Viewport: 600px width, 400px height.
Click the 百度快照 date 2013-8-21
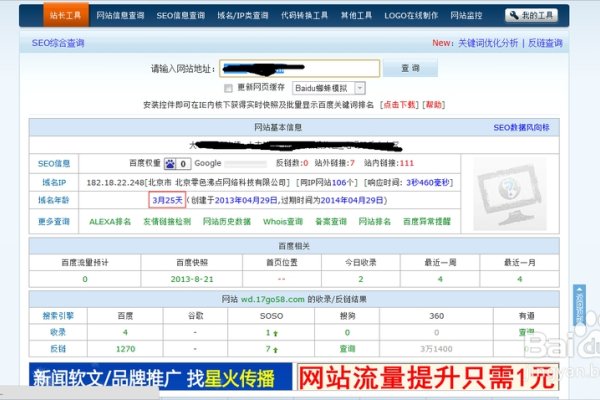(192, 279)
